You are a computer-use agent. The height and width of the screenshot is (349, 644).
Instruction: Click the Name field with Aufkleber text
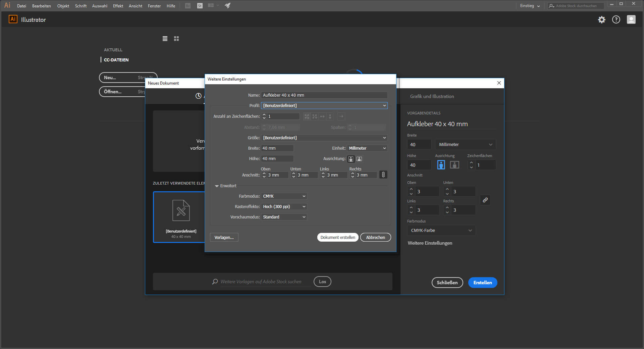324,95
